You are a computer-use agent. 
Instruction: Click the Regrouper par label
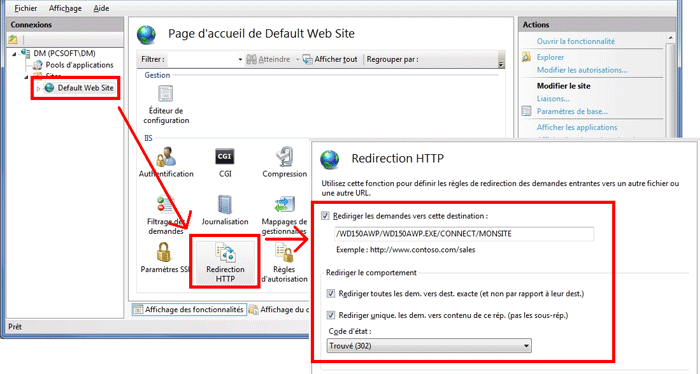[x=392, y=59]
